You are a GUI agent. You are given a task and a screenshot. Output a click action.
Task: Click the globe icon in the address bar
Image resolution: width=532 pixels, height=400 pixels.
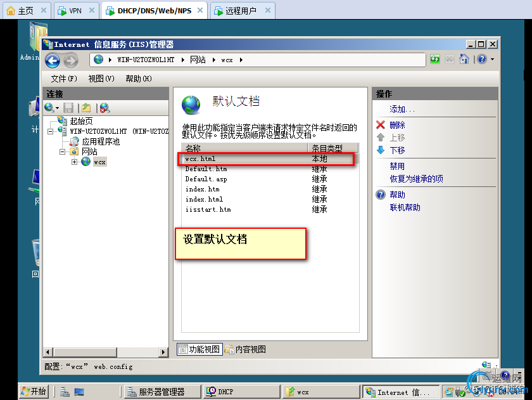98,60
